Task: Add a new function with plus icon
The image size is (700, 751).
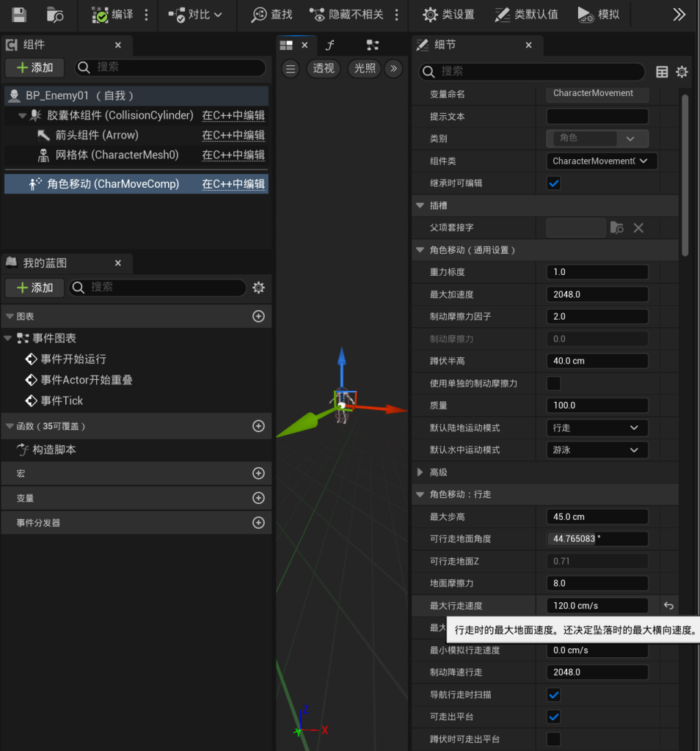Action: (258, 426)
